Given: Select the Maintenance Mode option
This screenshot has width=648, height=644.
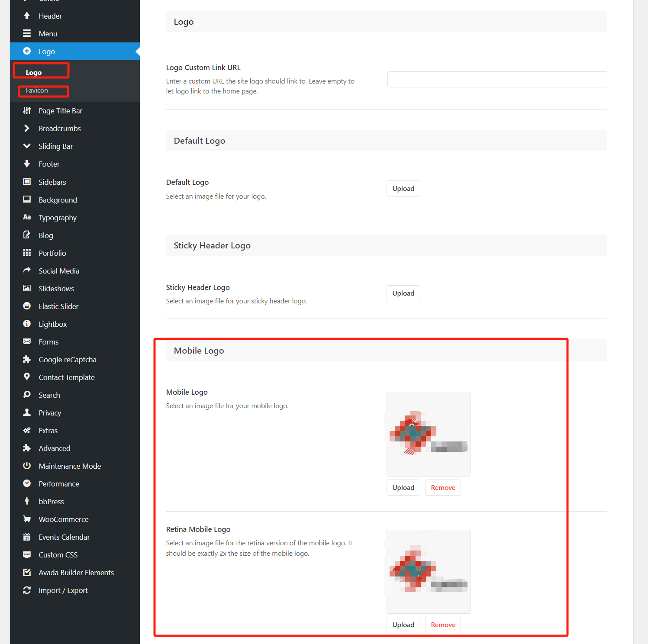Looking at the screenshot, I should pyautogui.click(x=70, y=466).
